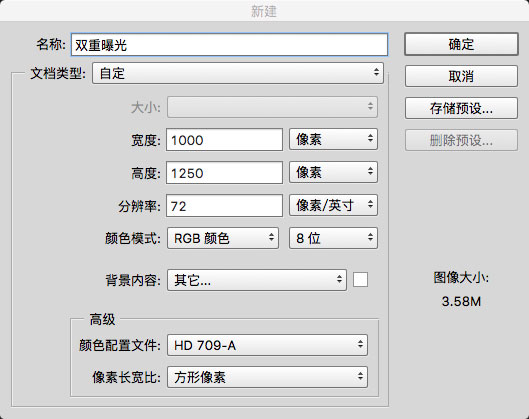Click the 删除预设... button
Screen dimensions: 529x419
[x=461, y=140]
